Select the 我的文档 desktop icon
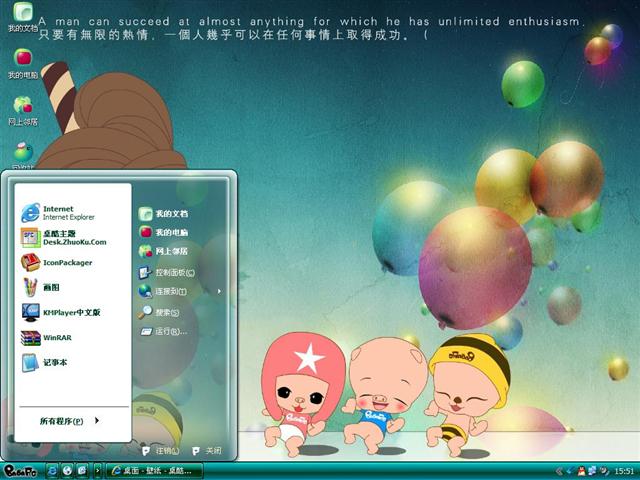This screenshot has height=480, width=640. point(22,17)
